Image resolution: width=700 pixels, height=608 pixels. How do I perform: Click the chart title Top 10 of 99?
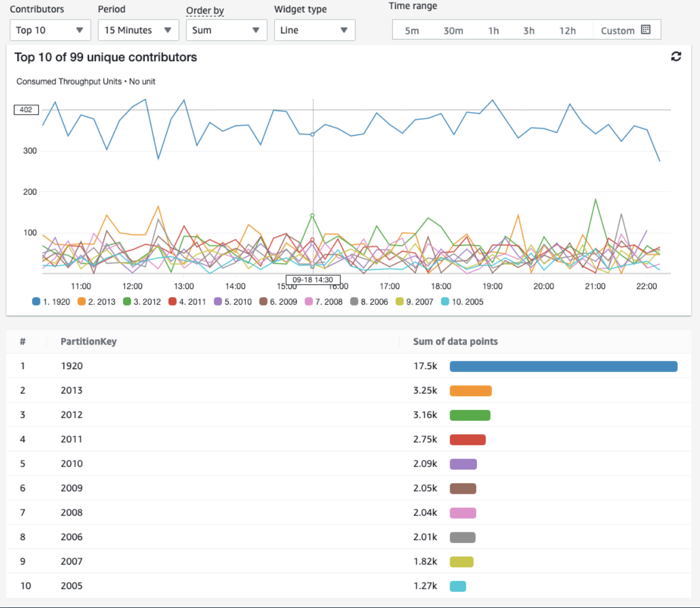[106, 57]
